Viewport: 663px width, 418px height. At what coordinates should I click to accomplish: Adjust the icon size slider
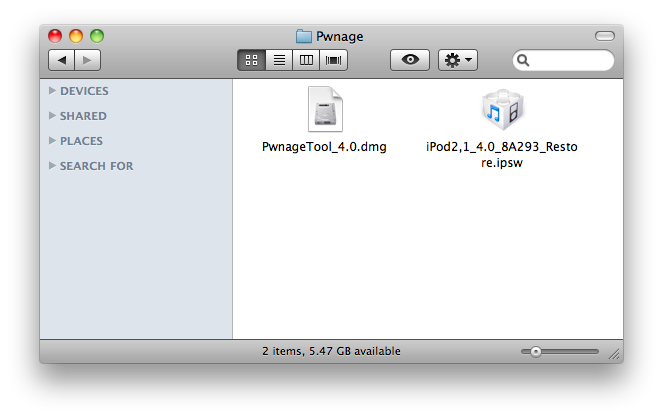pos(537,351)
